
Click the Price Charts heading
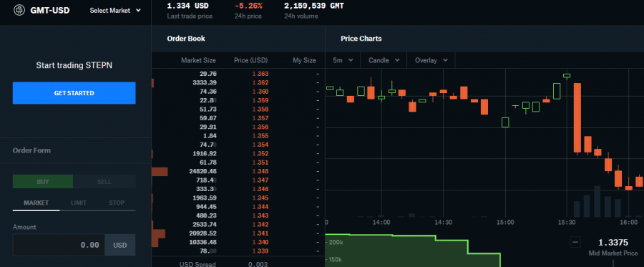pos(361,38)
